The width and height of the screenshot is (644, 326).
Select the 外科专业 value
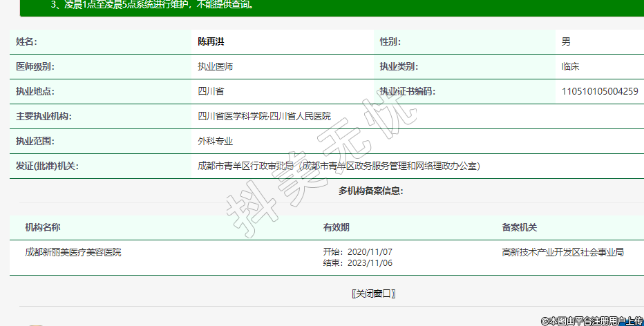point(216,141)
